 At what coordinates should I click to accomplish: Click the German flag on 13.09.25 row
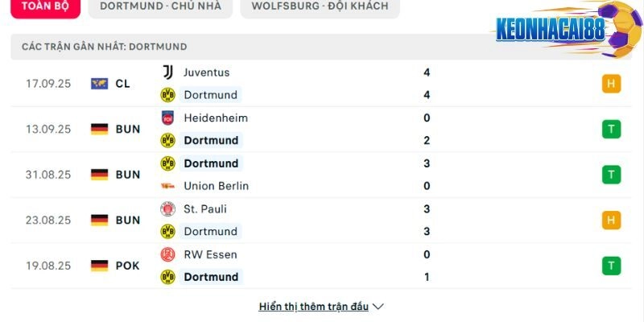(x=100, y=129)
